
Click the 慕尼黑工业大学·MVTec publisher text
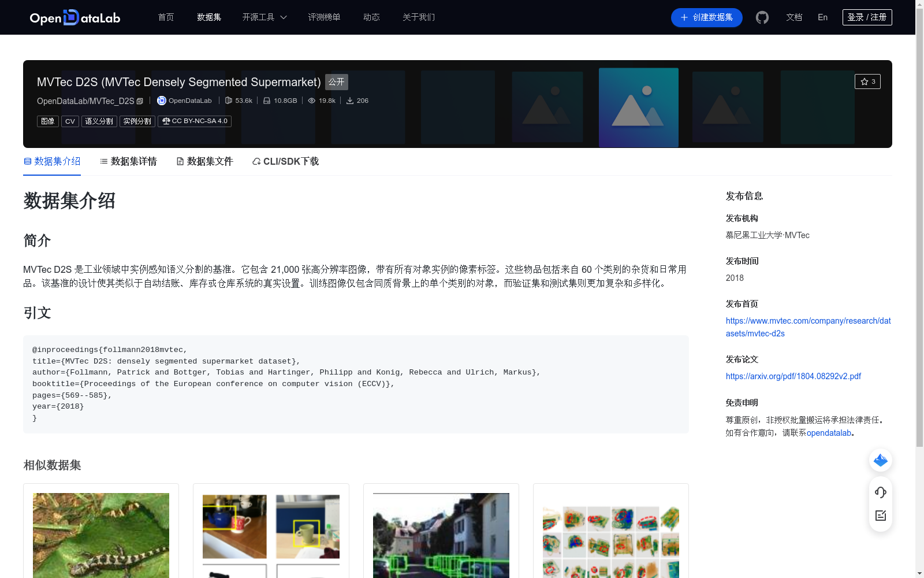tap(767, 235)
